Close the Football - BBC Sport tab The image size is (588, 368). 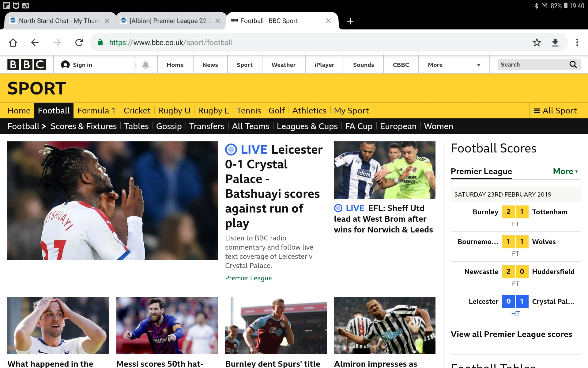328,21
